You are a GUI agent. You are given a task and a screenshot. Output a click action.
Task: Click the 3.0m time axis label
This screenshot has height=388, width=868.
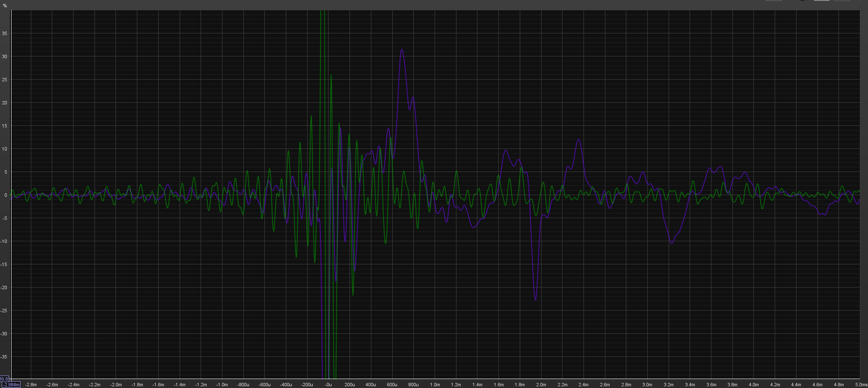[x=647, y=385]
